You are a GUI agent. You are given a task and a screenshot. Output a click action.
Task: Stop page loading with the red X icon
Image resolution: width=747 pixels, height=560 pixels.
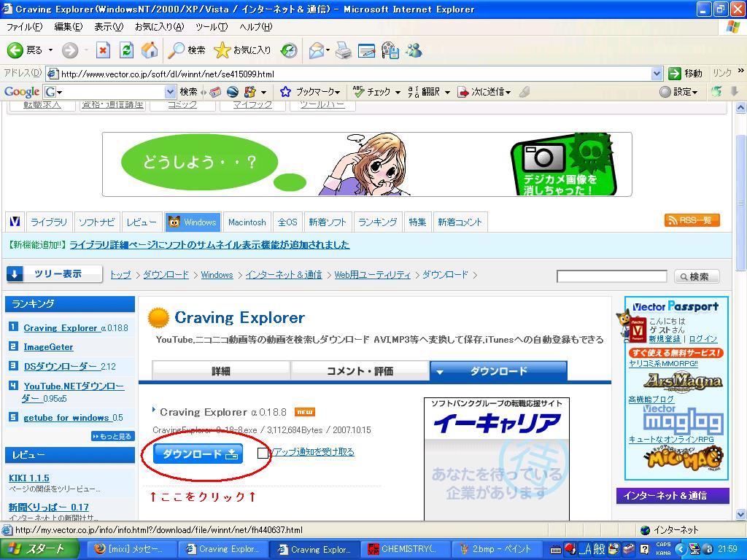coord(103,50)
